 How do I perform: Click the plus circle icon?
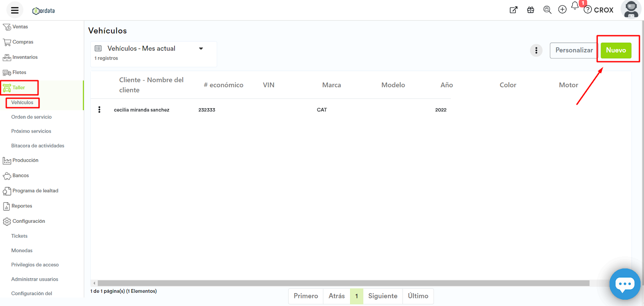[562, 10]
